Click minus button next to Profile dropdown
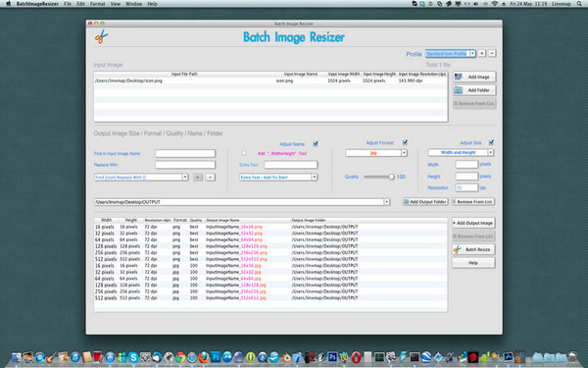The width and height of the screenshot is (588, 368). (x=492, y=53)
